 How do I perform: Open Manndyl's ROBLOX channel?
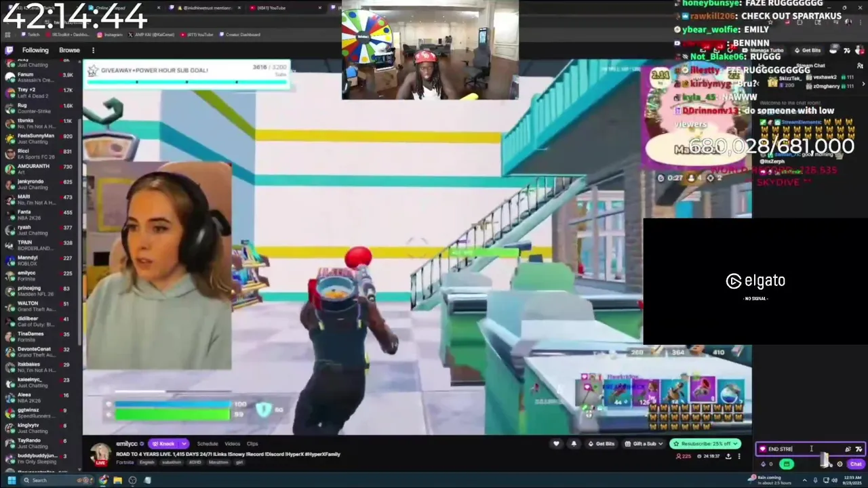pos(41,260)
